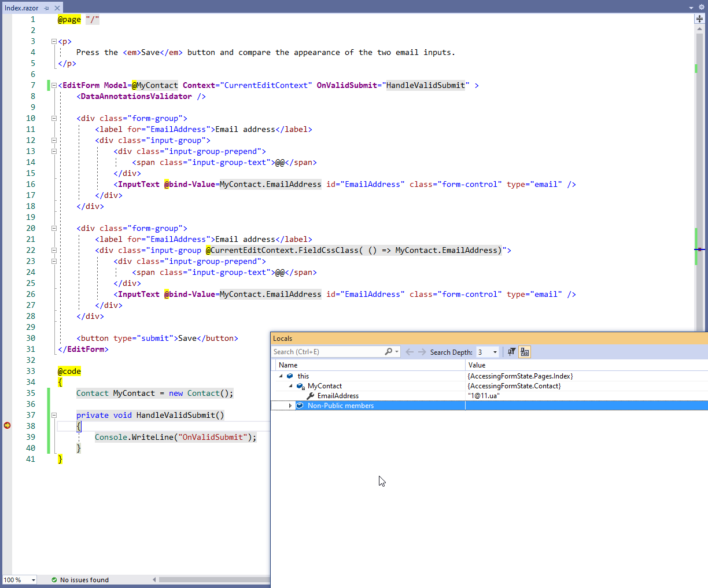Open the tab well settings gear
Image resolution: width=708 pixels, height=588 pixels.
(x=702, y=7)
